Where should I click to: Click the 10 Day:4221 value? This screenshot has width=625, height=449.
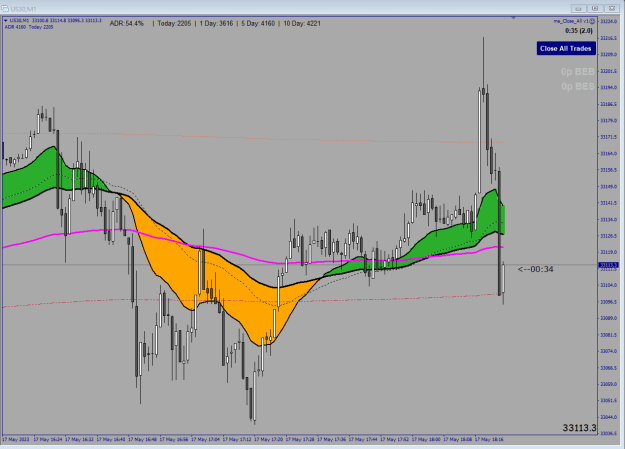[302, 24]
